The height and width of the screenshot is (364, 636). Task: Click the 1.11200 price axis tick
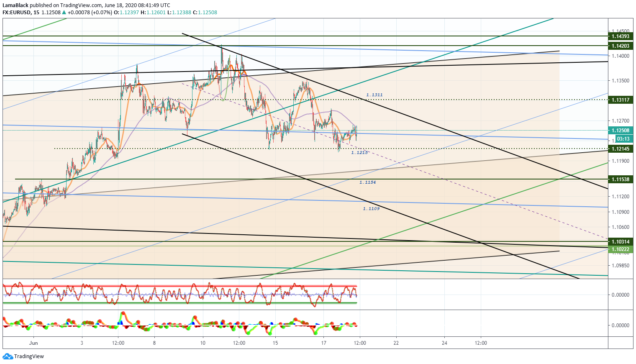(x=621, y=197)
